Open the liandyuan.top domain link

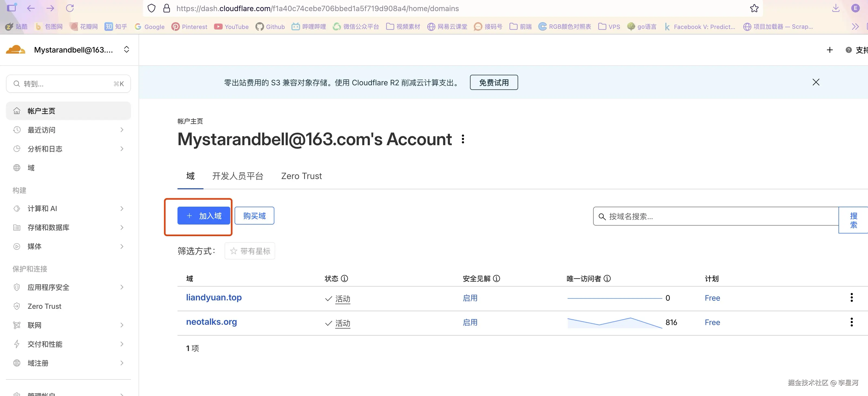pos(214,297)
